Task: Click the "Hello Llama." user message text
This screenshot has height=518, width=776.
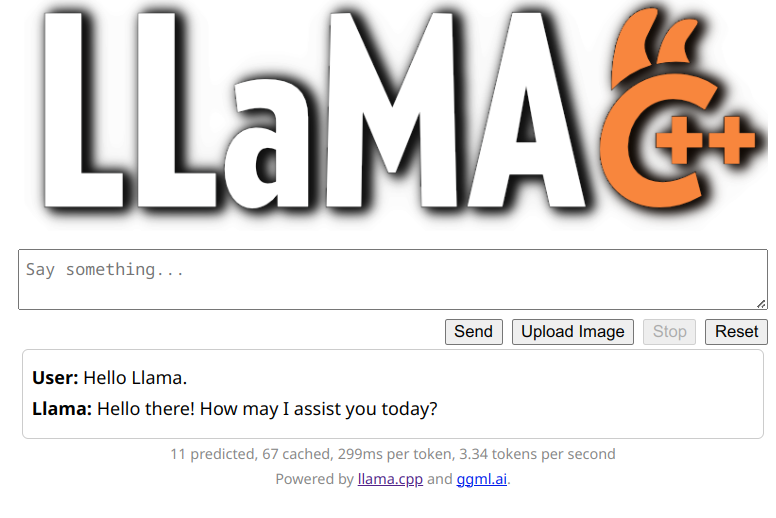Action: [135, 378]
